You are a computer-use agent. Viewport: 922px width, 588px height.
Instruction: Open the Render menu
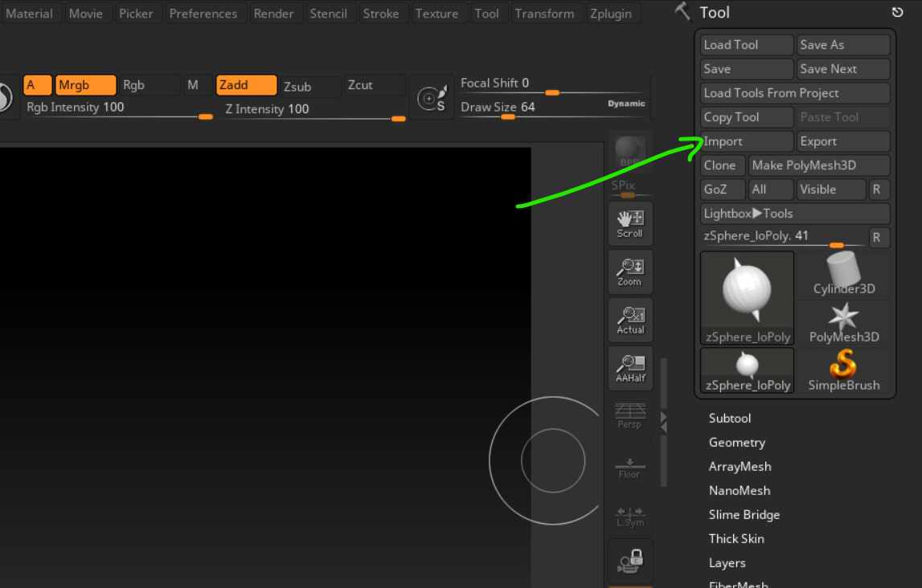[273, 14]
